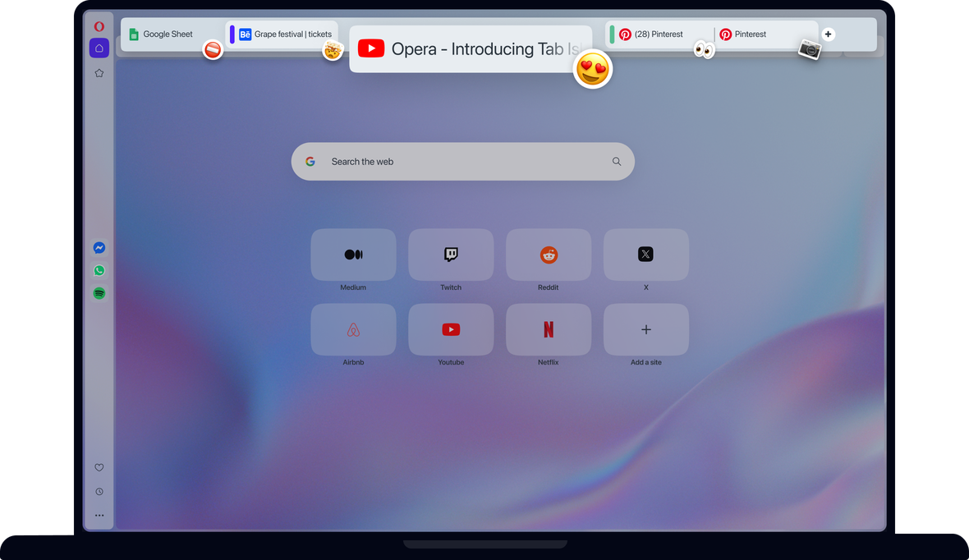This screenshot has width=969, height=560.
Task: Open the heart favorites icon in sidebar
Action: pos(99,466)
